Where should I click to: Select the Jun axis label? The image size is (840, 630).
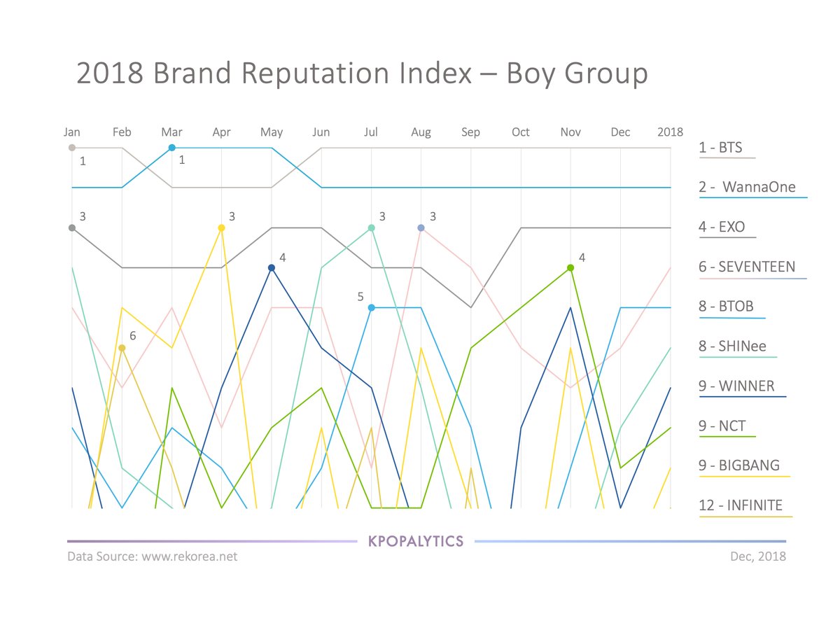click(x=321, y=132)
